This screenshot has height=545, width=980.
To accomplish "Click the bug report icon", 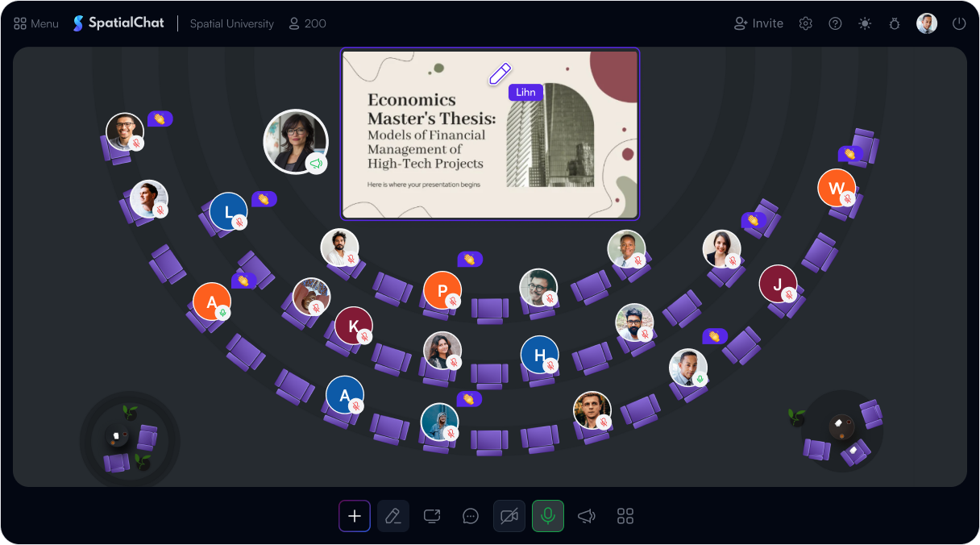I will click(895, 23).
